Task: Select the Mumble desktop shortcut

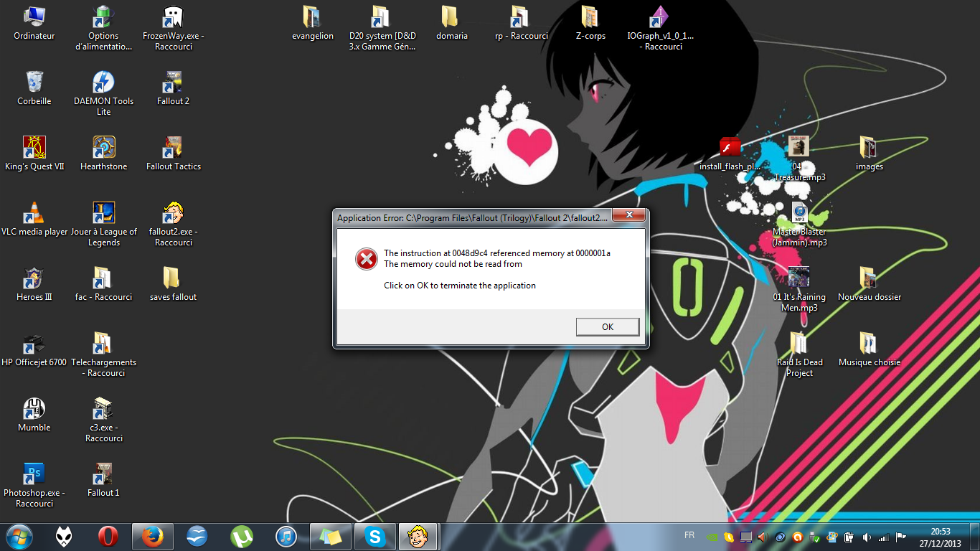Action: (34, 415)
